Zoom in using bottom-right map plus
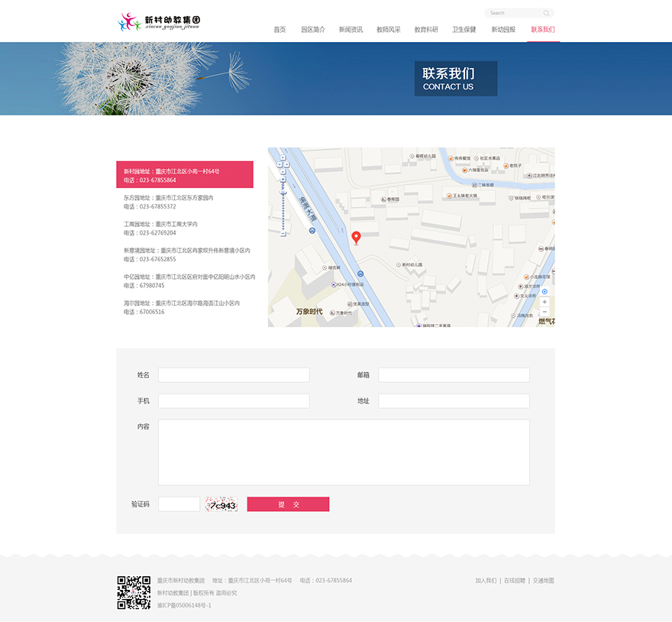This screenshot has height=622, width=672. [x=544, y=302]
